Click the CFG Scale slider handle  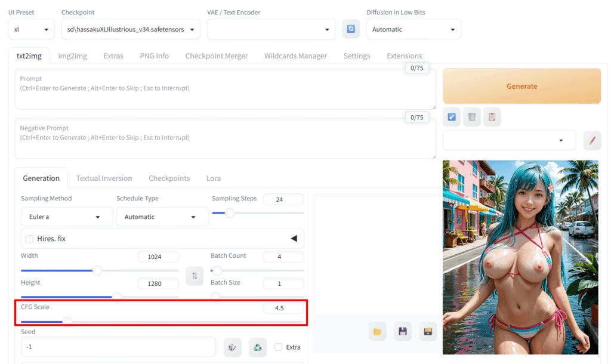click(67, 322)
